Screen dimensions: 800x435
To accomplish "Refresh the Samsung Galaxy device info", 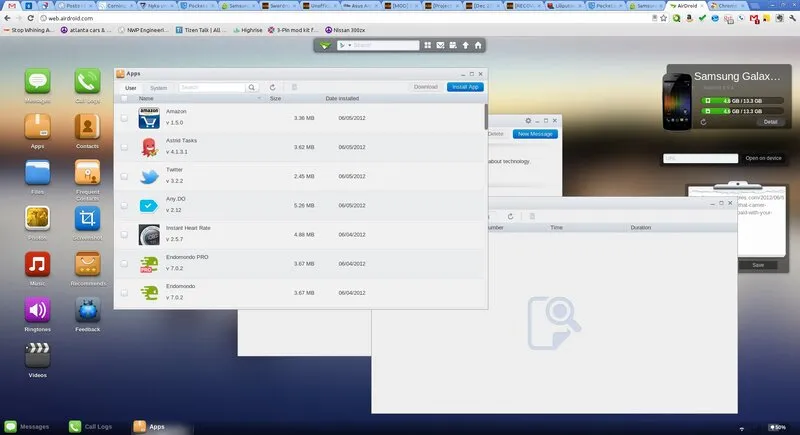I will pos(703,122).
